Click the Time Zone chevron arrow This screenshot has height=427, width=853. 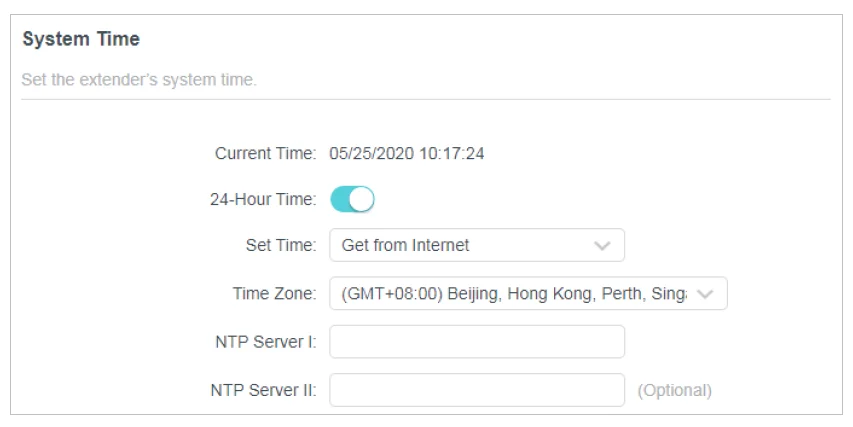tap(705, 294)
